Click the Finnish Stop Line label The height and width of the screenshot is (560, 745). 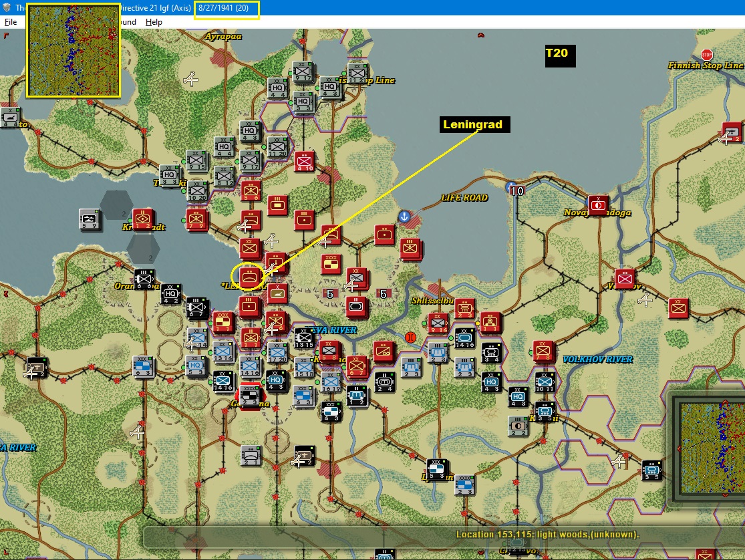706,65
